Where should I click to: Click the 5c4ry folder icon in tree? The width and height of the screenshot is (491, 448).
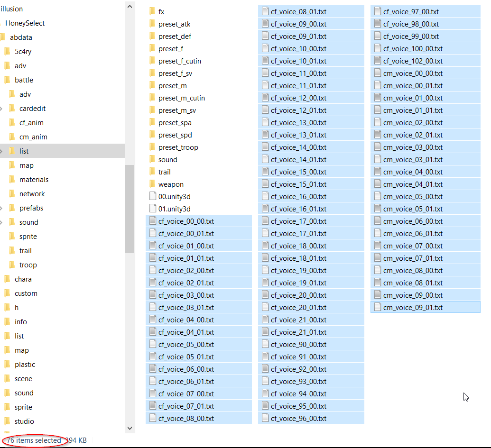[8, 52]
